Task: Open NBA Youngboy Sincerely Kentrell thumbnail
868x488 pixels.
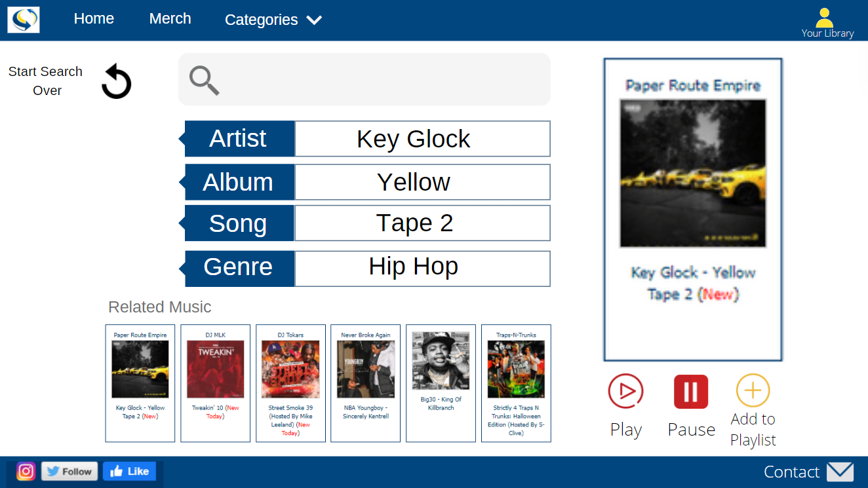Action: pos(365,369)
